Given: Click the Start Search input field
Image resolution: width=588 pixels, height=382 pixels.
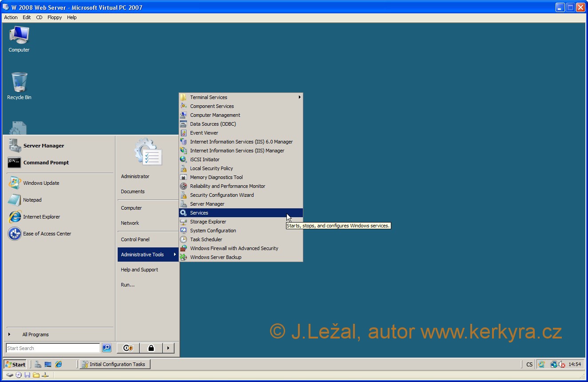Looking at the screenshot, I should [52, 348].
